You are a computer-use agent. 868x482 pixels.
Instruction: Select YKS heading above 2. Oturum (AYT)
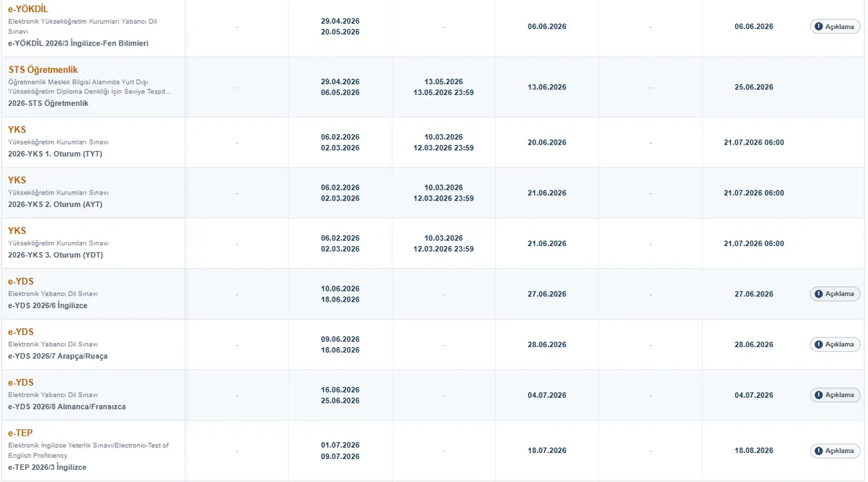click(17, 180)
